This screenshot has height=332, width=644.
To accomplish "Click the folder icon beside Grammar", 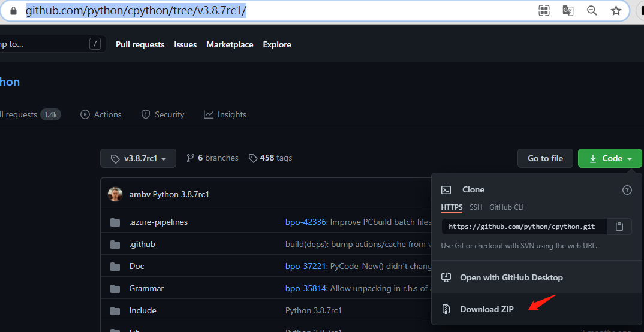I will [115, 289].
